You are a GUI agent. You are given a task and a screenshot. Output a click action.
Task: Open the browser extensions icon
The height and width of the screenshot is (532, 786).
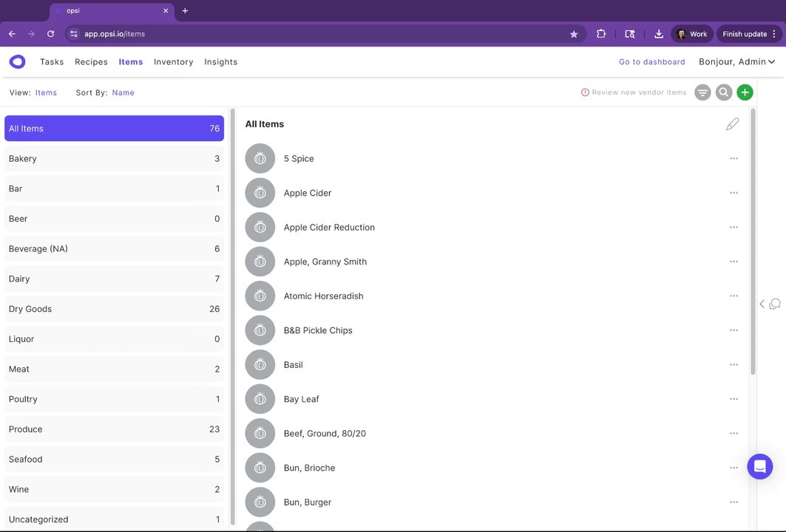(x=601, y=34)
